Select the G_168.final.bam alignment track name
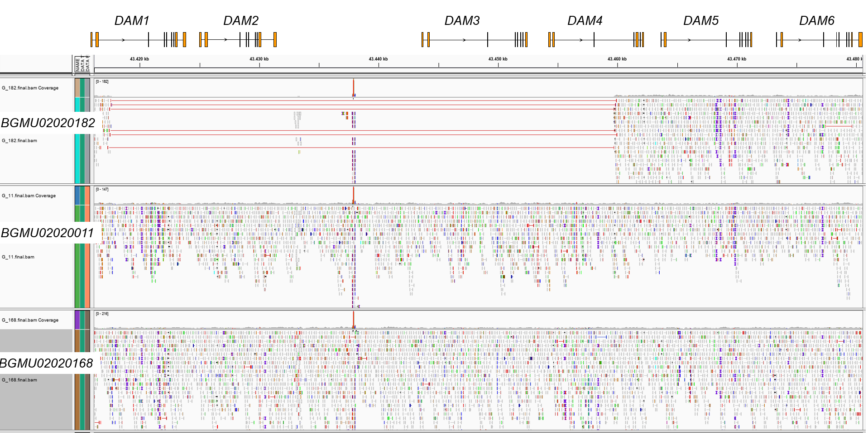Image resolution: width=868 pixels, height=435 pixels. [19, 380]
